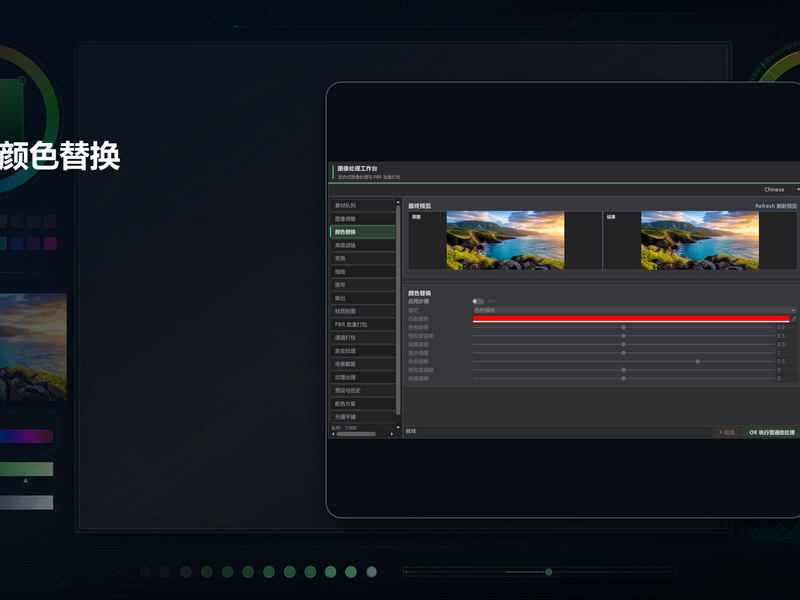Click the X 取消 cancel button
Viewport: 800px width, 600px height.
pyautogui.click(x=726, y=432)
